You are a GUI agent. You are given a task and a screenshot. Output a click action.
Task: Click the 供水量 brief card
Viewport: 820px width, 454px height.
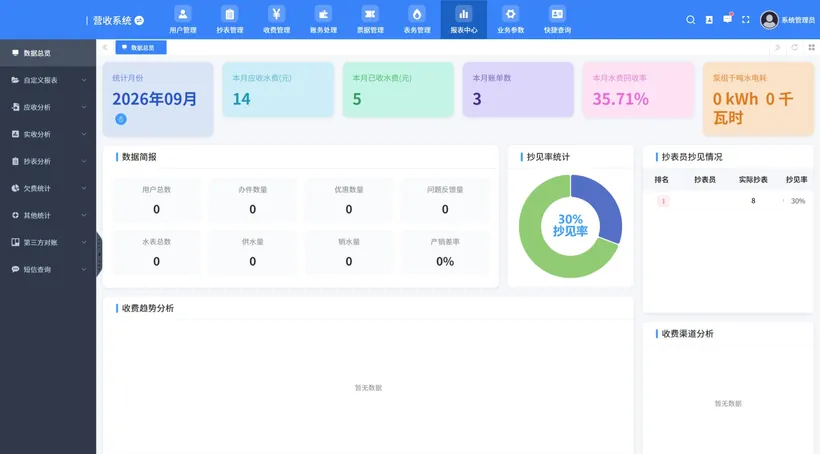(x=253, y=253)
